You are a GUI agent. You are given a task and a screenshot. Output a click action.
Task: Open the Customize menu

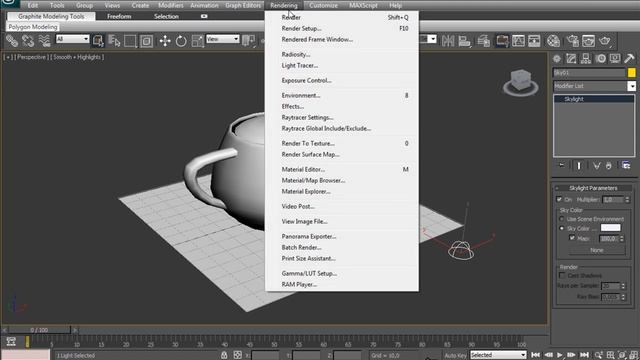tap(323, 5)
